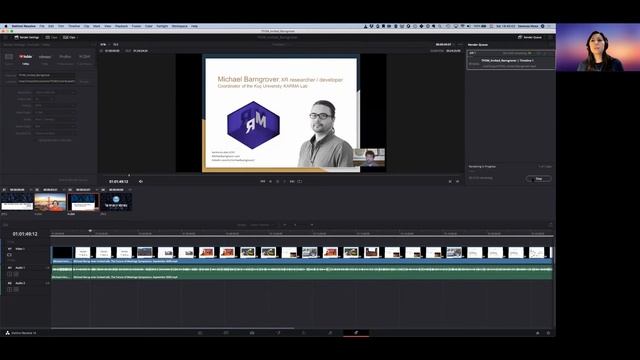The width and height of the screenshot is (640, 360).
Task: Solo the Audio 1 track
Action: pyautogui.click(x=10, y=274)
